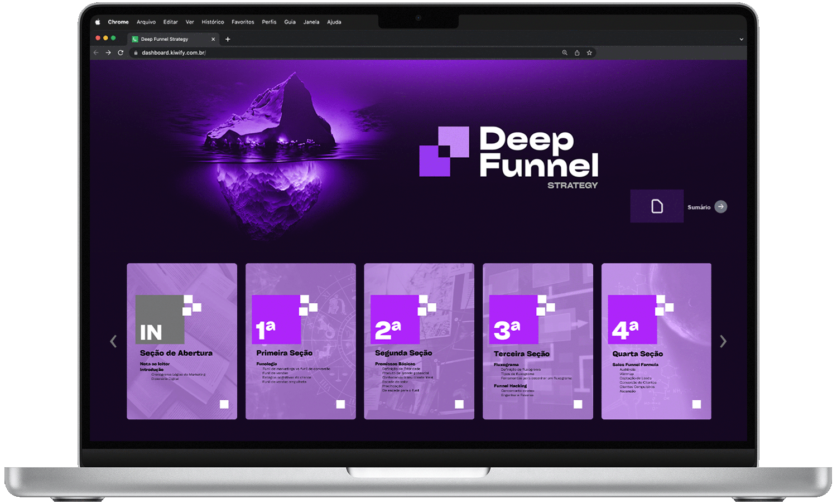This screenshot has width=837, height=504.
Task: Open the Chrome application menu
Action: 118,22
